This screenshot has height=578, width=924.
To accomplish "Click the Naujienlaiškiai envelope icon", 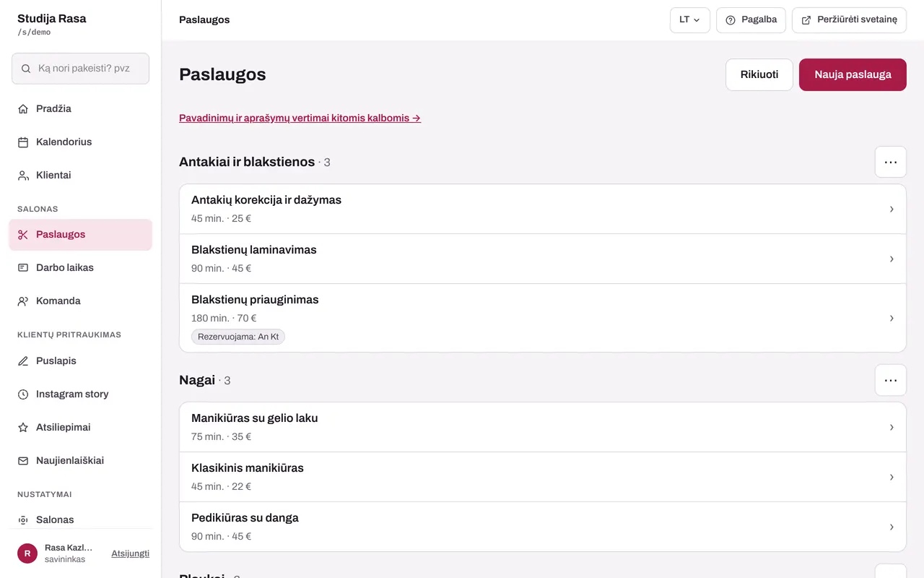I will [23, 461].
